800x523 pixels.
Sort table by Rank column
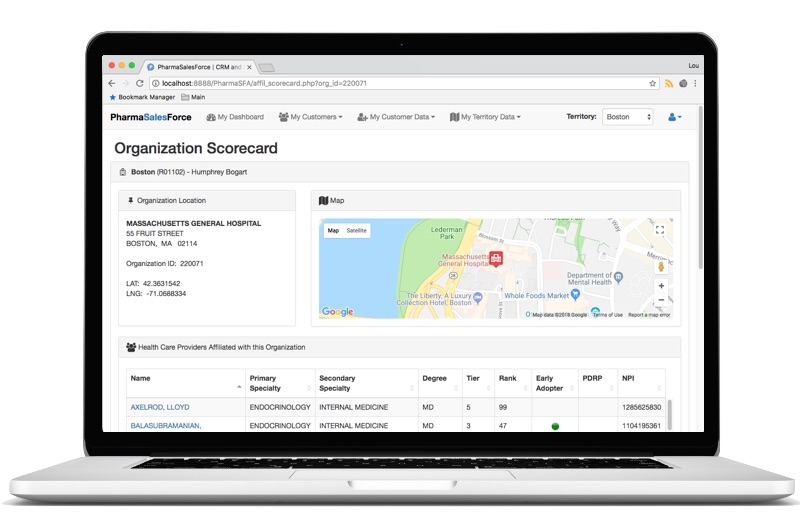(x=513, y=383)
